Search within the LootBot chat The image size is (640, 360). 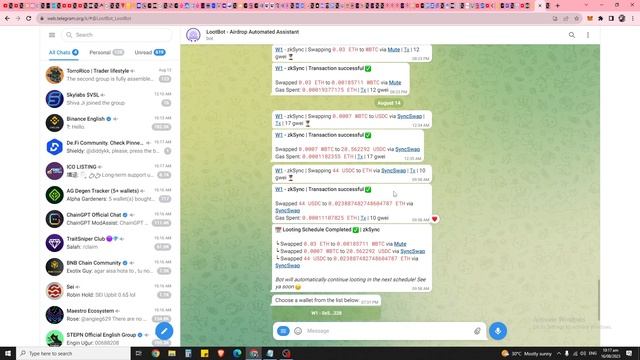[x=572, y=35]
